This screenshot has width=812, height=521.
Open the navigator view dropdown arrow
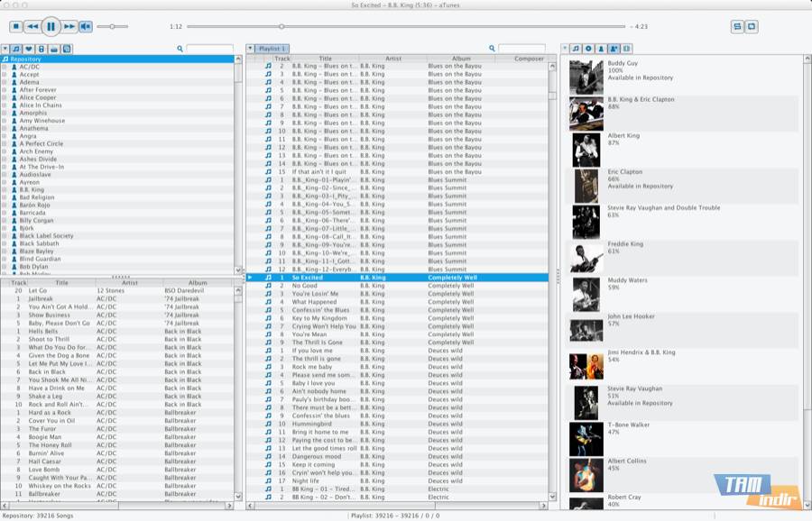5,49
